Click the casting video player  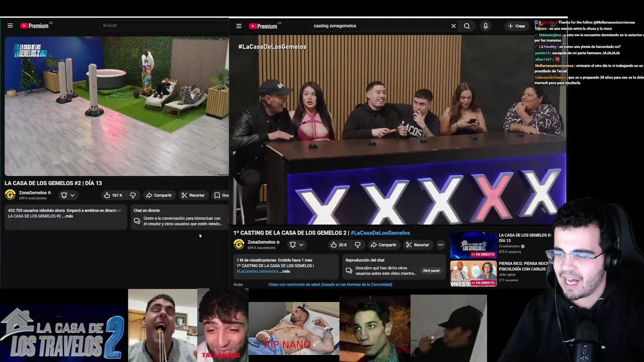[x=398, y=130]
